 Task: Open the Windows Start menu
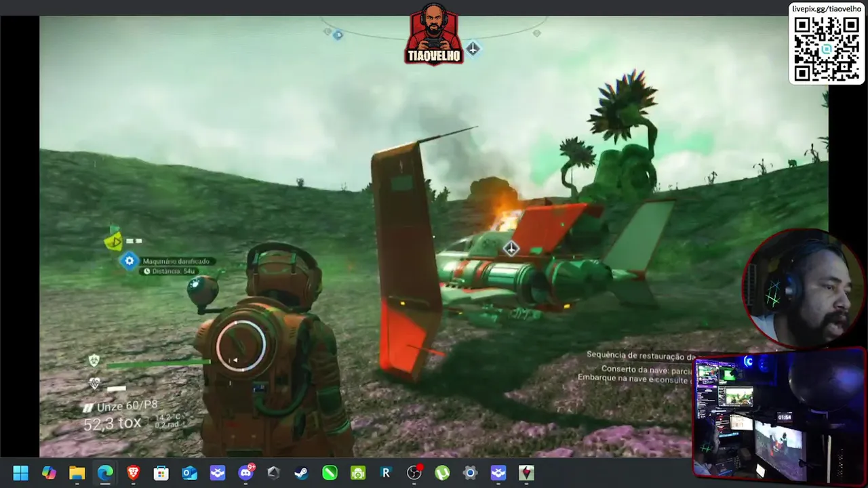(x=20, y=473)
